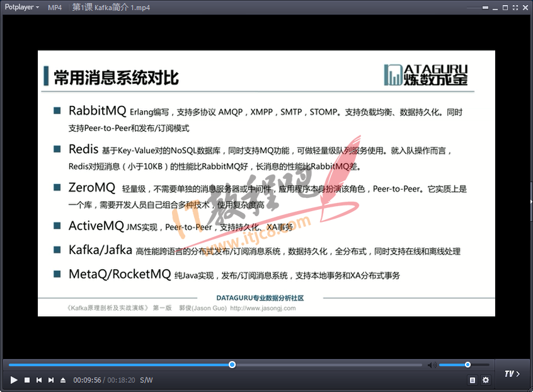533x392 pixels.
Task: Adjust the volume slider knob
Action: 467,364
